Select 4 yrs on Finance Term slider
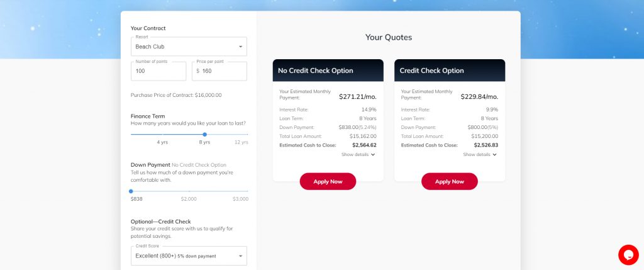The image size is (644, 270). (162, 135)
